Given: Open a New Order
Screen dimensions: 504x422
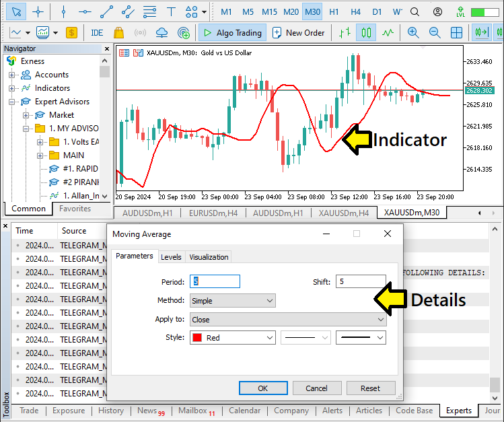Looking at the screenshot, I should [x=298, y=32].
